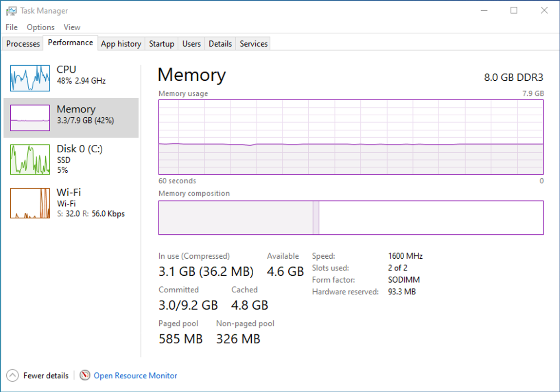The width and height of the screenshot is (560, 392).
Task: Switch to the App history tab
Action: [121, 44]
